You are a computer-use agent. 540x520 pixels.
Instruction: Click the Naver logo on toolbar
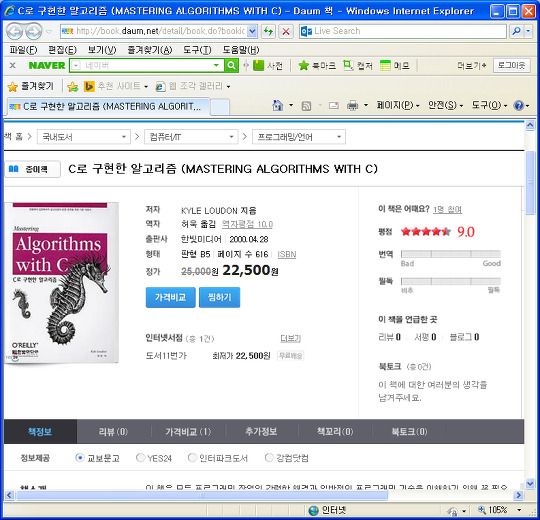(x=47, y=65)
